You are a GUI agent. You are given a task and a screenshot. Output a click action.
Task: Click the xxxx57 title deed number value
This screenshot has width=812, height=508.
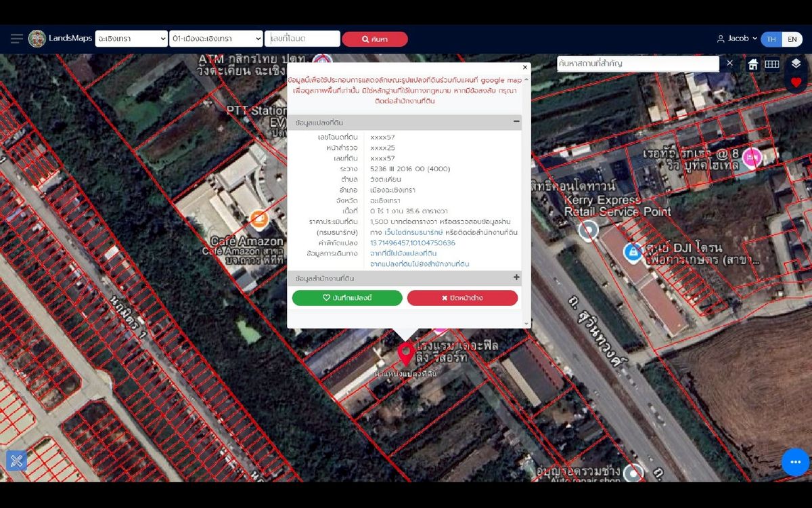pos(382,137)
